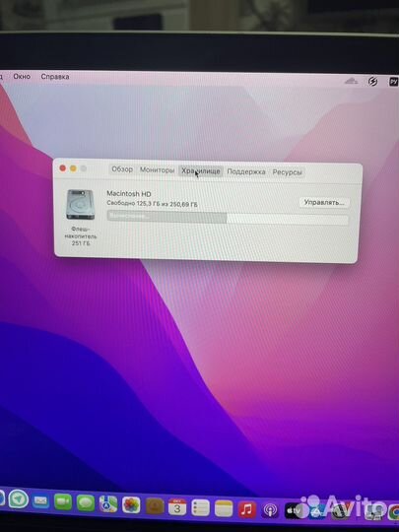Click the Управлять... button
The image size is (399, 532).
point(324,203)
